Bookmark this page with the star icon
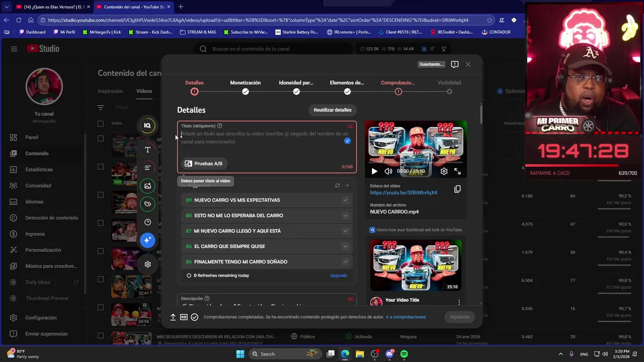This screenshot has width=644, height=362. (490, 20)
